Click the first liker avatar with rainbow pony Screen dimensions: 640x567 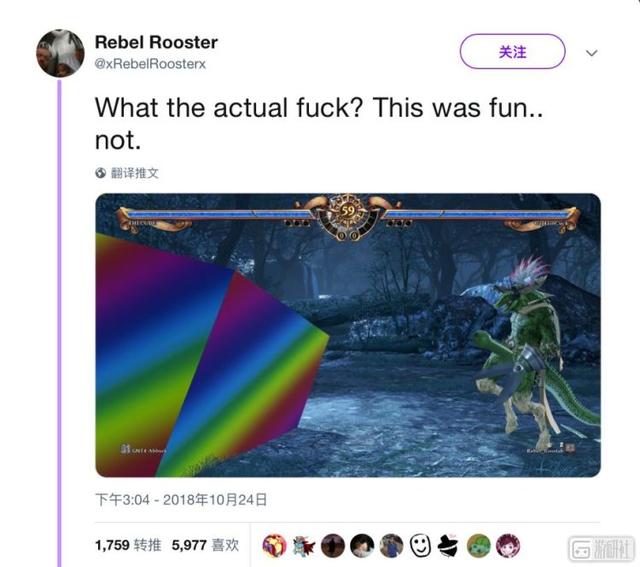(274, 546)
